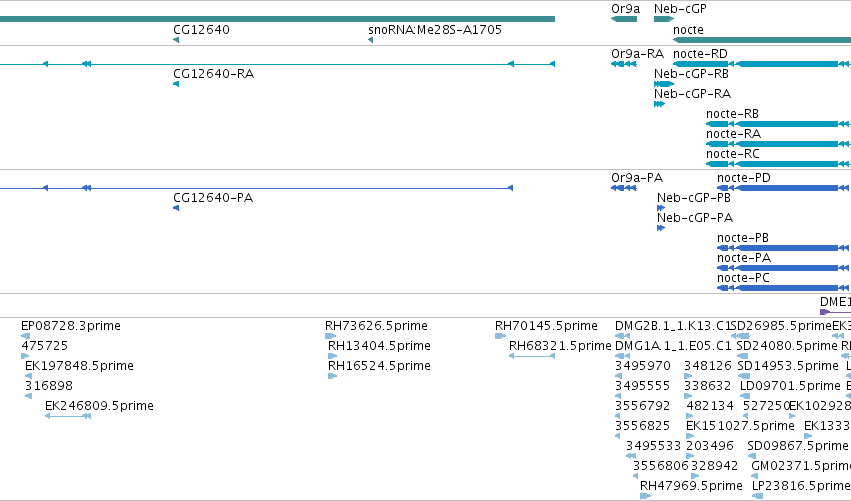851x501 pixels.
Task: Select the Neb-cGP-PB protein label
Action: [x=694, y=198]
